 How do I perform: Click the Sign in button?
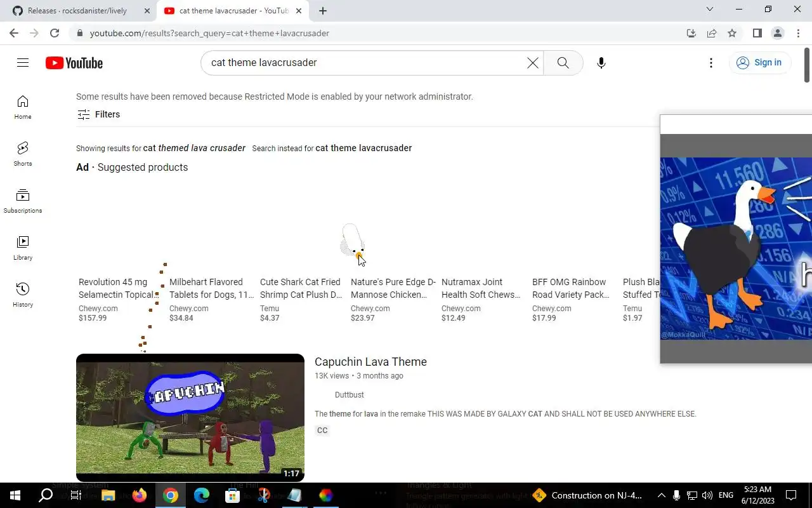tap(759, 62)
